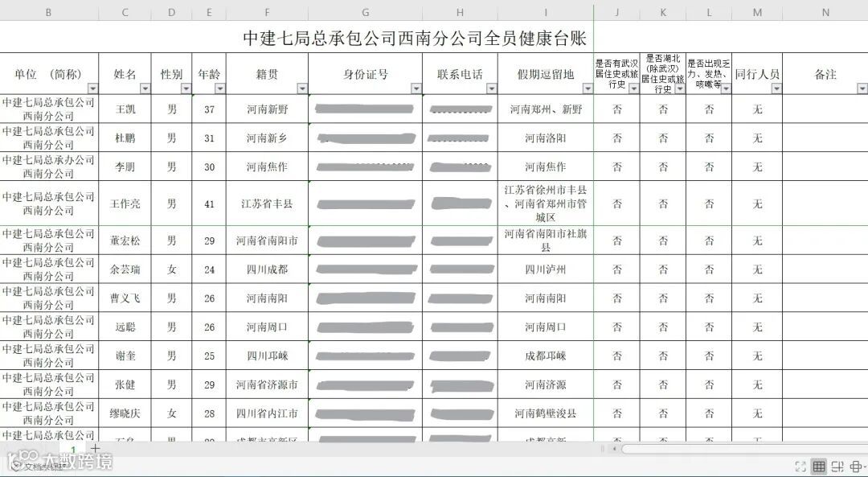Select column G header
The height and width of the screenshot is (477, 868).
coord(366,12)
